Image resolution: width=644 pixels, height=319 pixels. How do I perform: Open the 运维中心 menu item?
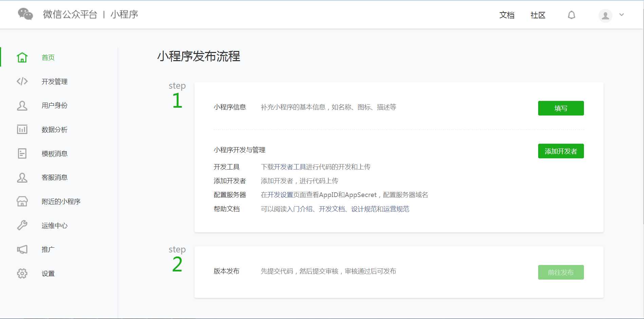point(55,226)
